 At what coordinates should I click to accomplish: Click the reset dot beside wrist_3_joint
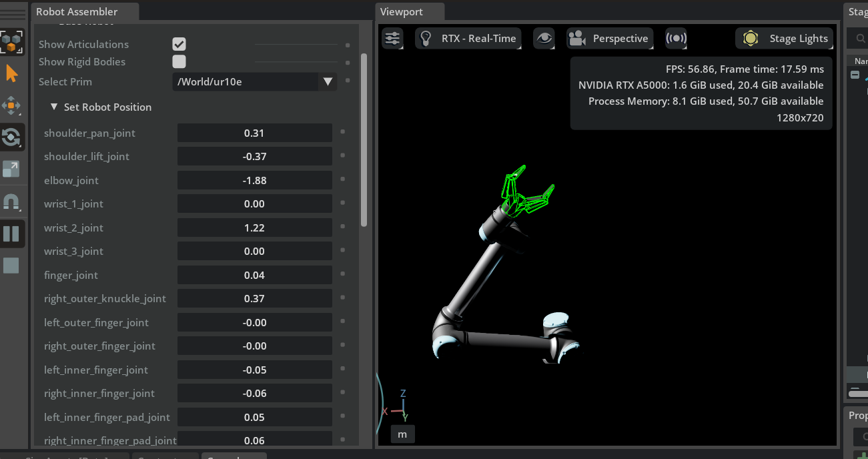click(343, 250)
